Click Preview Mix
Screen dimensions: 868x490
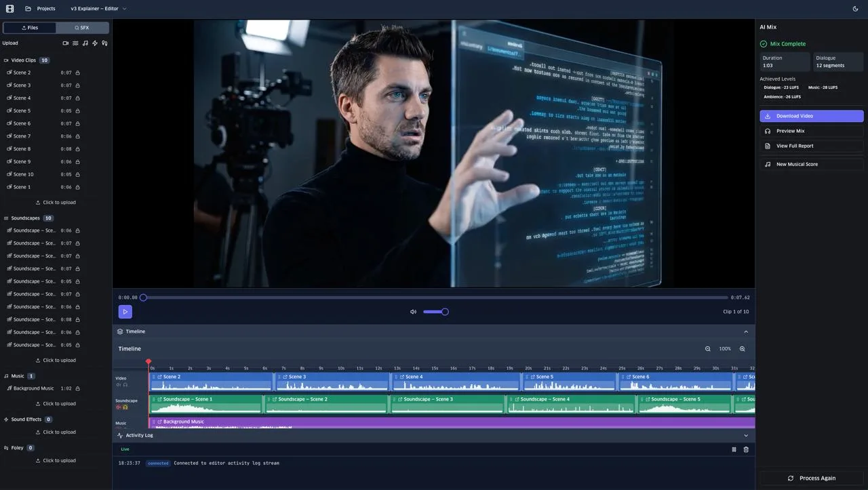tap(812, 131)
